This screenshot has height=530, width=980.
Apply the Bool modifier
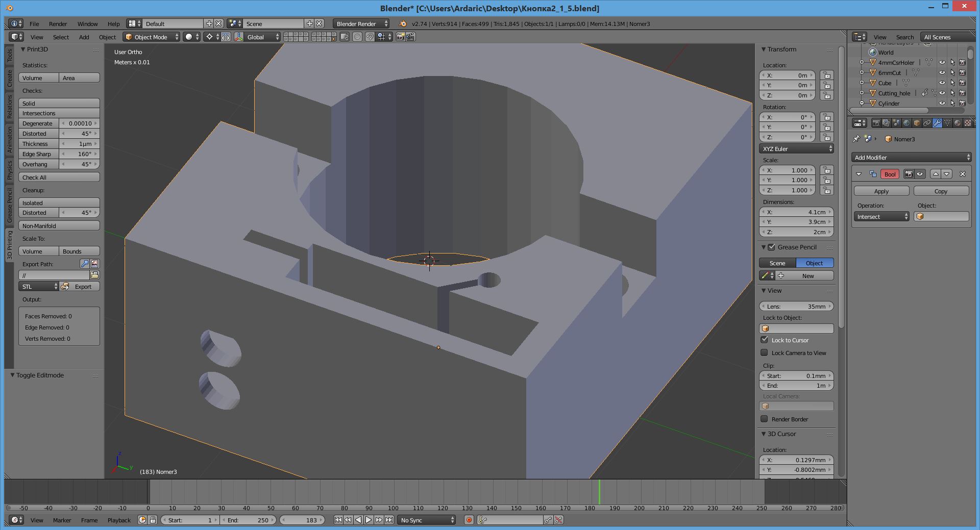click(x=881, y=191)
